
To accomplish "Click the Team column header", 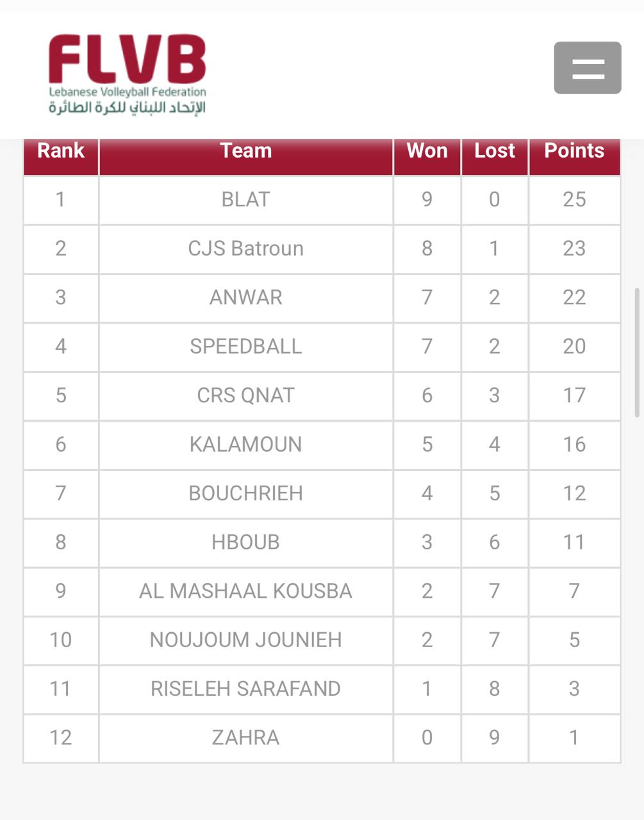I will [x=246, y=151].
